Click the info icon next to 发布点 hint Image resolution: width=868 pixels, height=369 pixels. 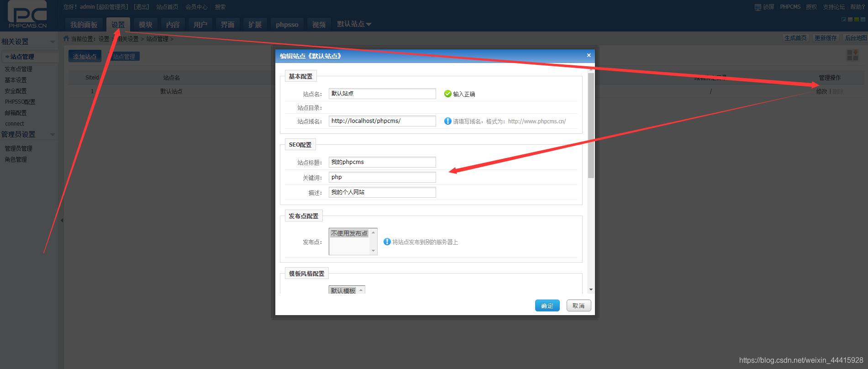[387, 242]
